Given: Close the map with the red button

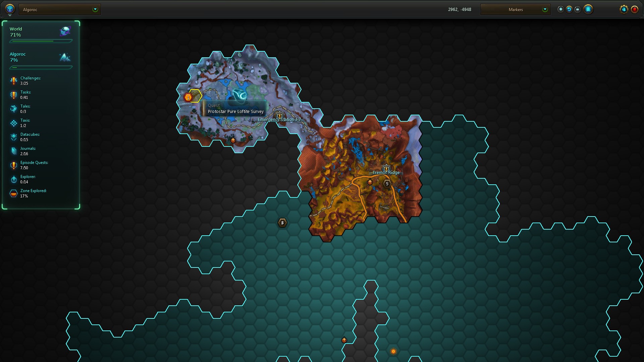Looking at the screenshot, I should tap(635, 9).
